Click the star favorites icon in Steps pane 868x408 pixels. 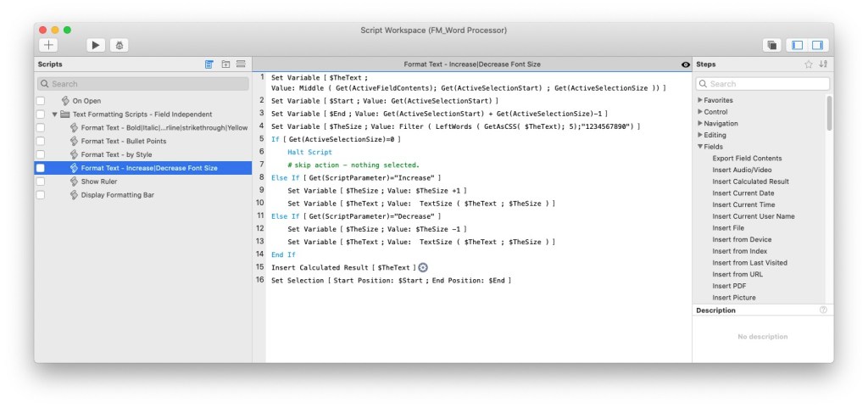(x=808, y=64)
